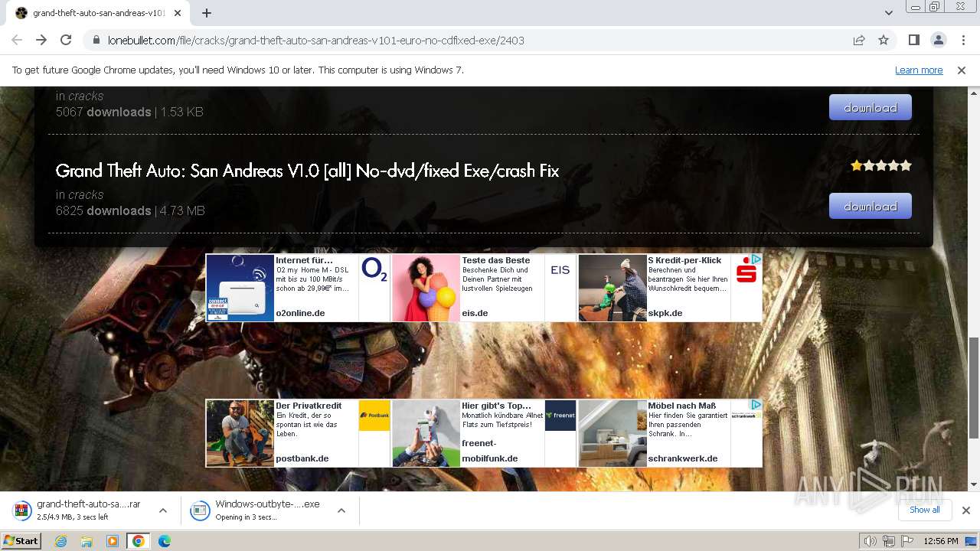
Task: Open the network icon in system tray
Action: click(889, 541)
